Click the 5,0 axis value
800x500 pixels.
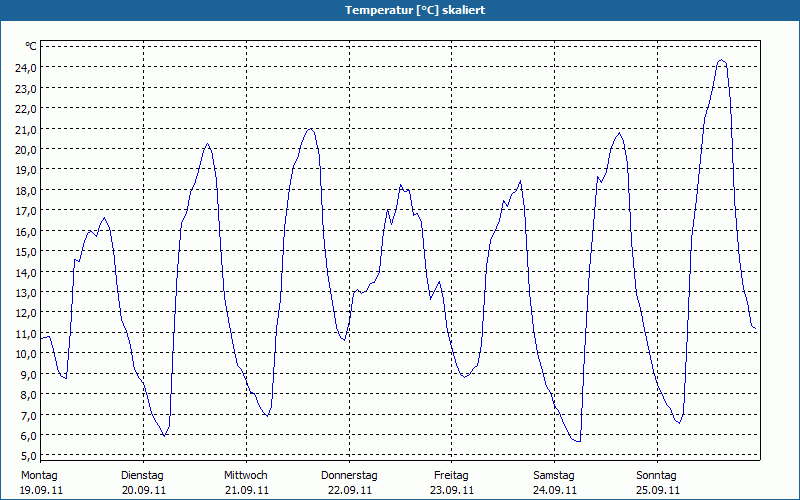[x=28, y=455]
